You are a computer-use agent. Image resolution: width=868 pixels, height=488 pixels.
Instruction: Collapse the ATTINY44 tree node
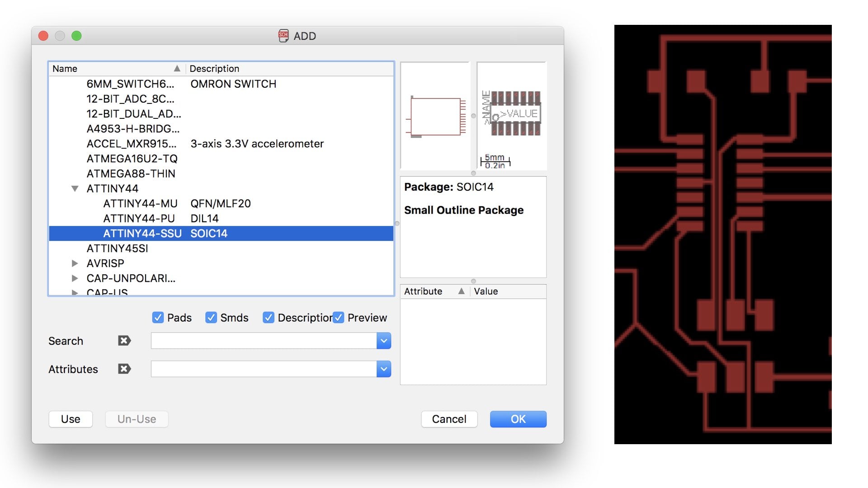75,188
